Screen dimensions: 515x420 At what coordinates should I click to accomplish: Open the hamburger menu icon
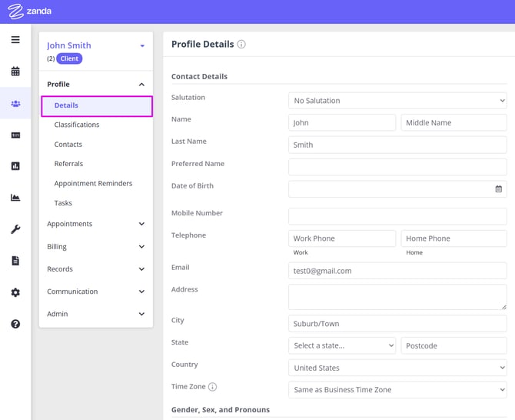15,39
